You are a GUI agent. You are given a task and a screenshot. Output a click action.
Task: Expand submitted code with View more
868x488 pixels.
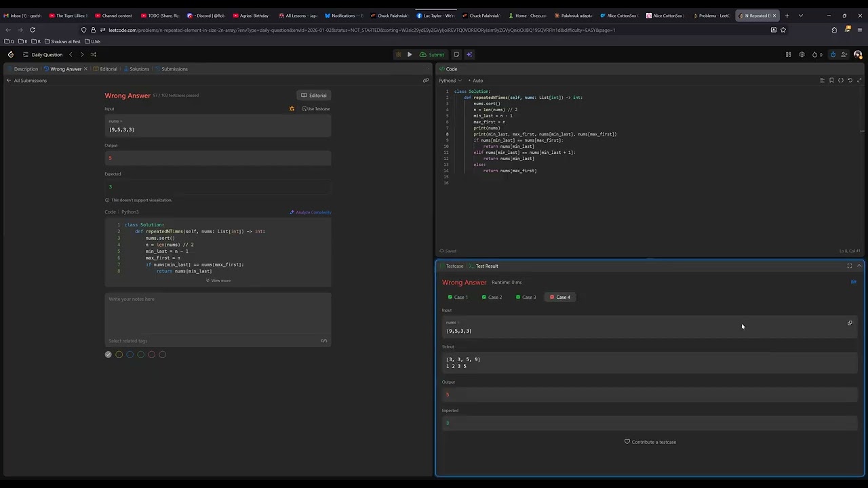pyautogui.click(x=218, y=281)
